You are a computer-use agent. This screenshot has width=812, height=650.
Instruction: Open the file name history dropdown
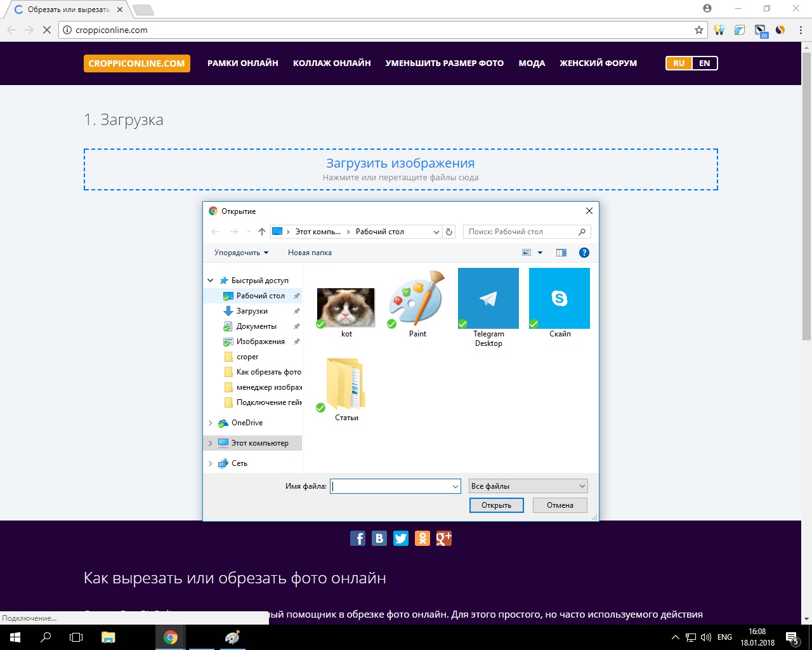pos(455,486)
